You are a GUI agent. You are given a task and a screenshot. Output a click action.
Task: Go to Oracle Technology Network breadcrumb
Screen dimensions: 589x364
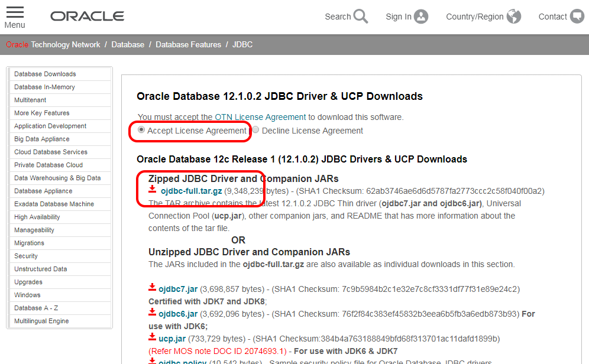point(53,45)
